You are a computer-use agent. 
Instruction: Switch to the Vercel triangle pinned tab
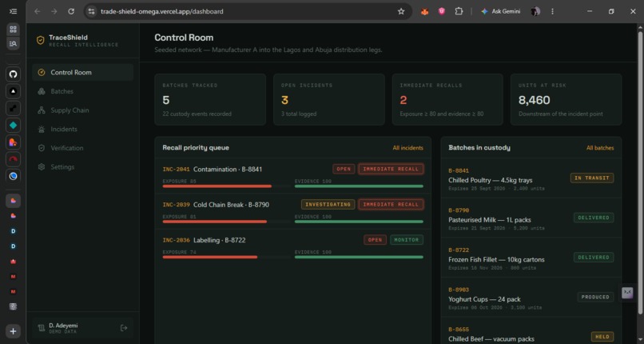point(13,91)
